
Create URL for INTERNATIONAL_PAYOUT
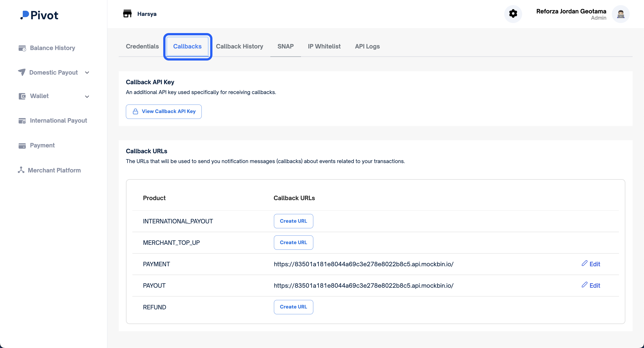[x=293, y=221]
